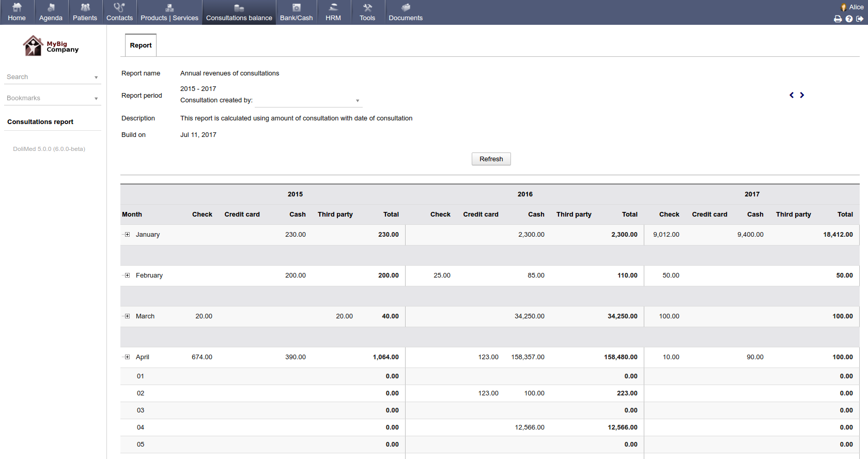Image resolution: width=868 pixels, height=459 pixels.
Task: Open the Agenda module icon
Action: [x=51, y=7]
